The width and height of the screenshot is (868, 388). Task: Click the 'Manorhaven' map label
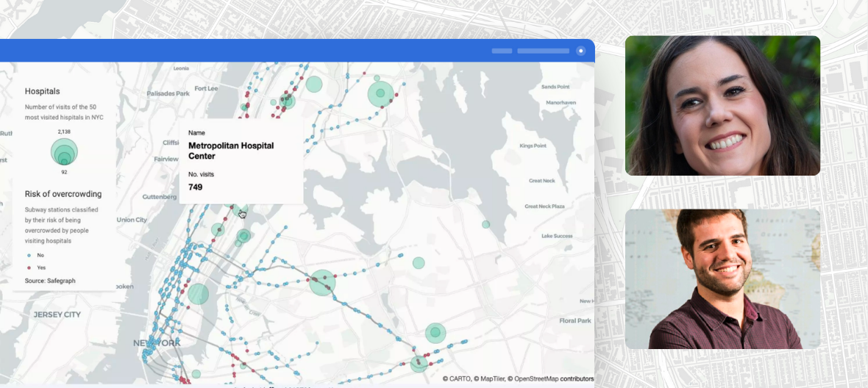click(x=561, y=103)
